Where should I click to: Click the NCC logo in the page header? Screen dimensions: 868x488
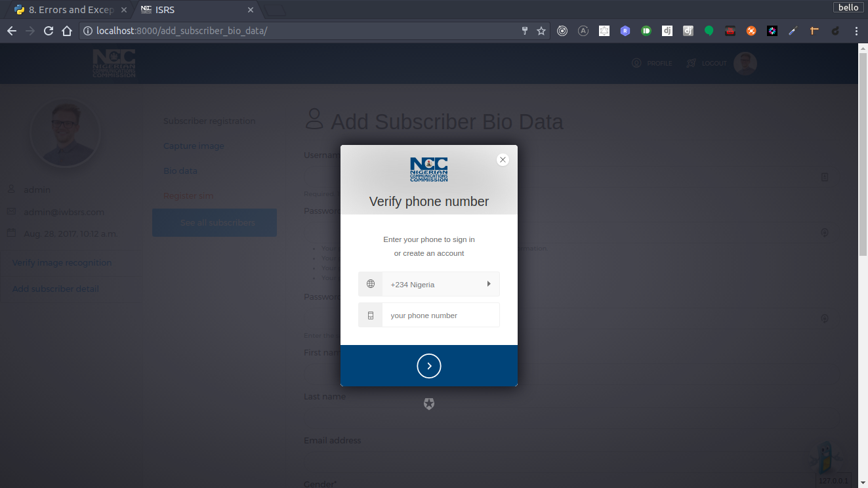114,64
